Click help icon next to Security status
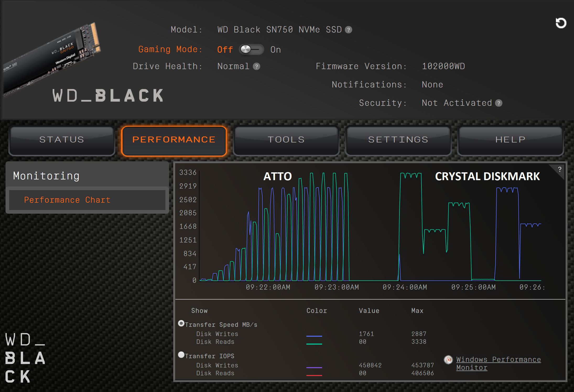 click(499, 103)
